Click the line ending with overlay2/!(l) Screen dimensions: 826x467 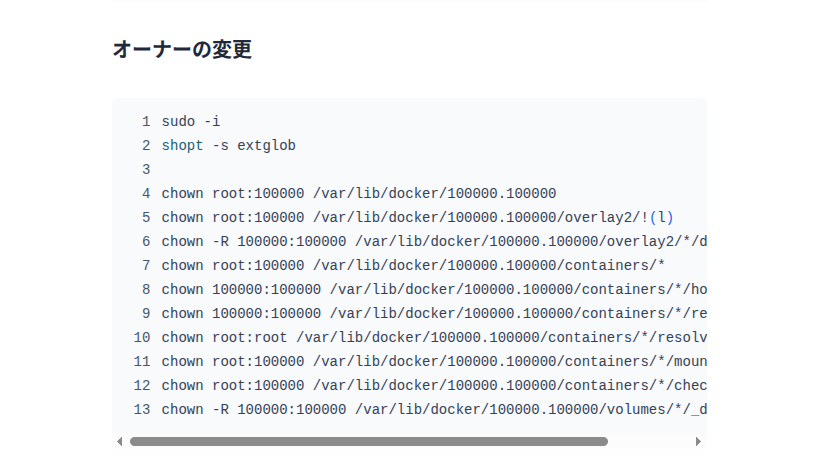(x=418, y=218)
